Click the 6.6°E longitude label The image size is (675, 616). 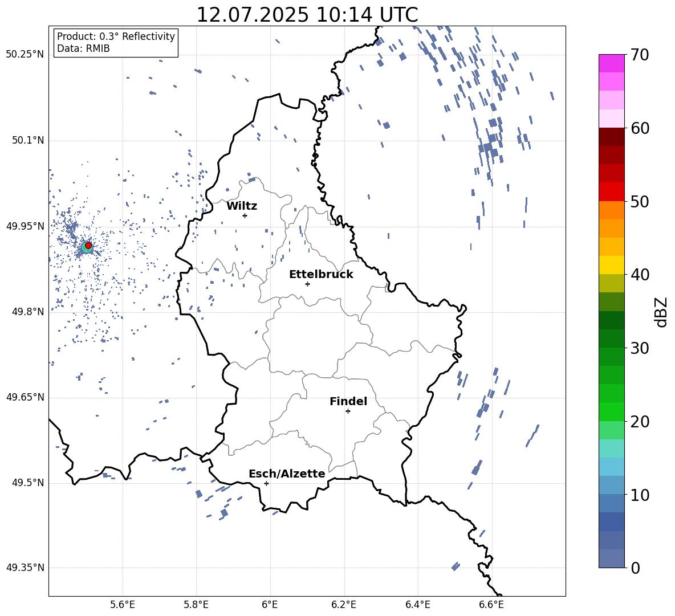click(491, 605)
